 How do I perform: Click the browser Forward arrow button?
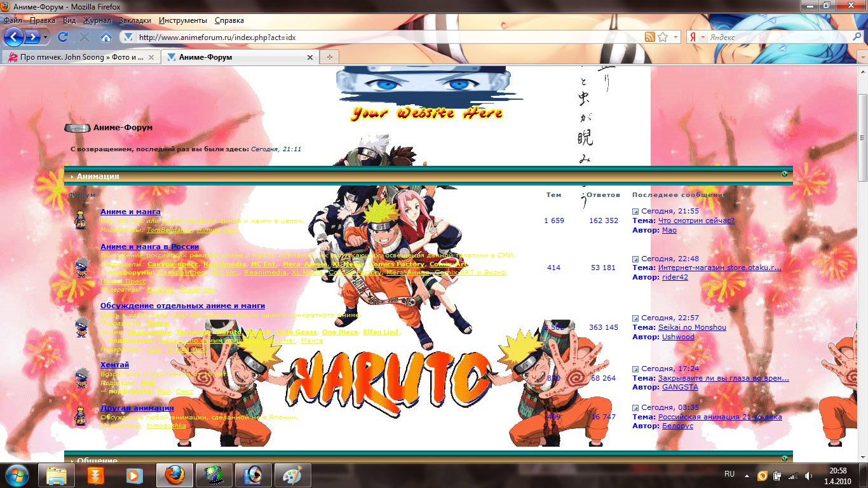click(x=32, y=37)
